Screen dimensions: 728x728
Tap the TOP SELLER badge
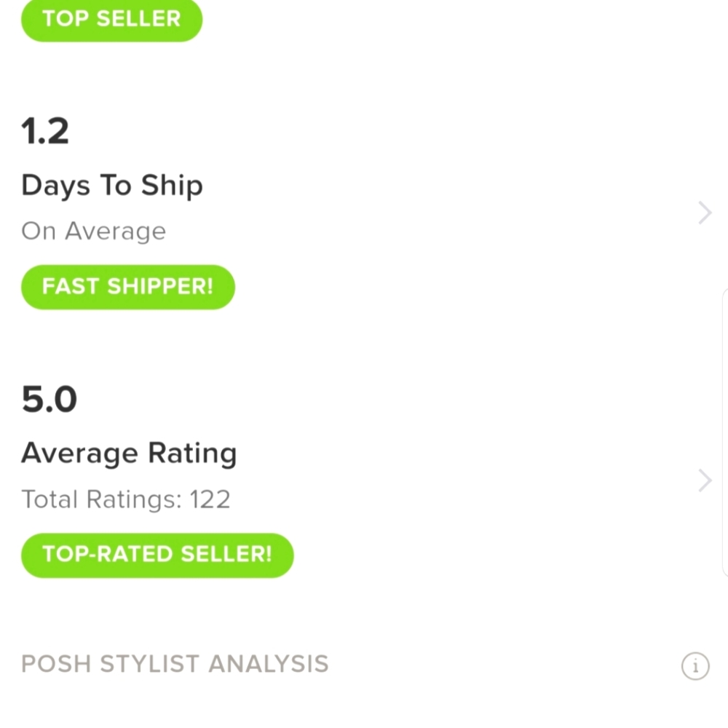[x=111, y=20]
